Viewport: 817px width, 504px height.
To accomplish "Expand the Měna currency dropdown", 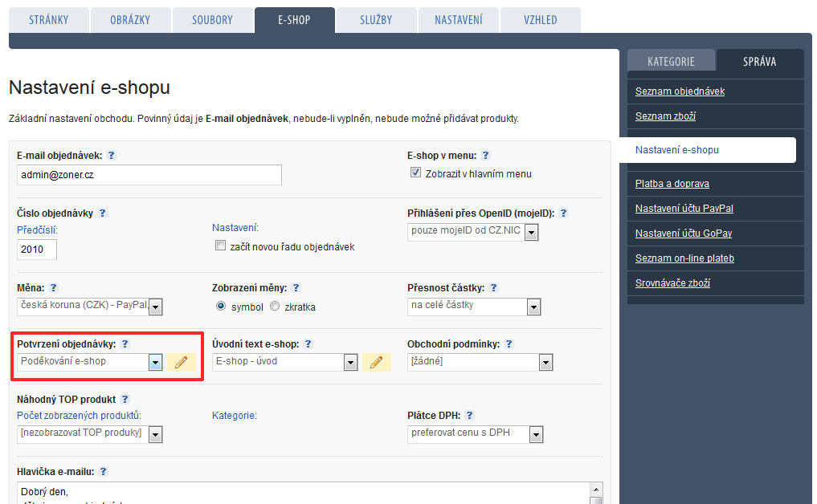I will pyautogui.click(x=155, y=307).
